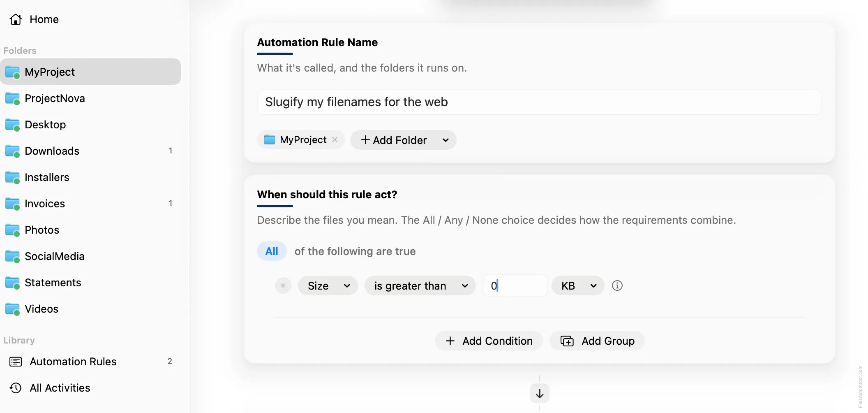Select the ProjectNova folder label
Viewport: 868px width, 413px height.
[55, 98]
